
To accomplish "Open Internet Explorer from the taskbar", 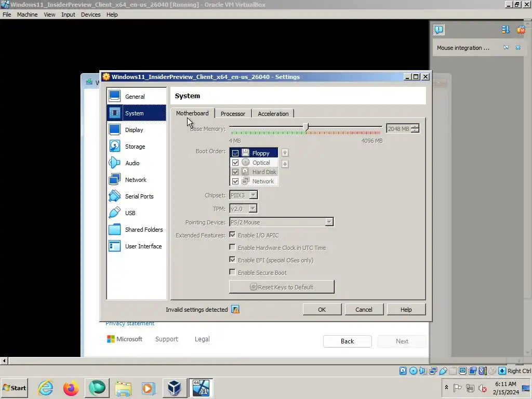I will [46, 388].
